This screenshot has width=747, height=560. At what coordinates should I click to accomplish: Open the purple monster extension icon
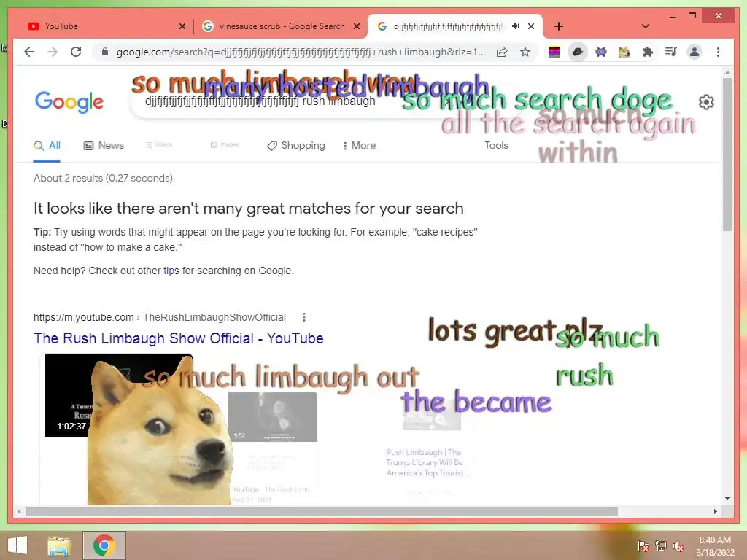[x=601, y=52]
